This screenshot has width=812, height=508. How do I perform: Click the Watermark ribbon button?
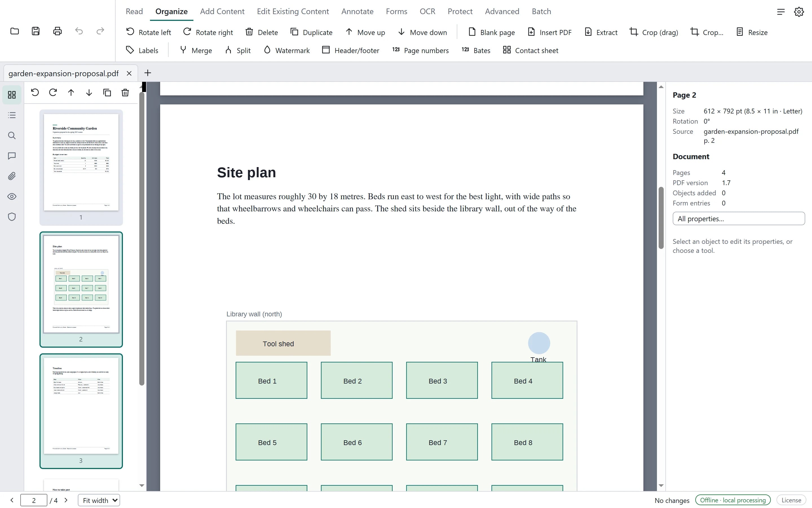286,51
